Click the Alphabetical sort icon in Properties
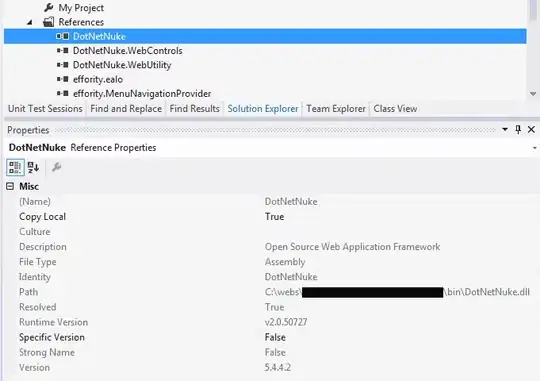540x381 pixels. click(x=33, y=168)
